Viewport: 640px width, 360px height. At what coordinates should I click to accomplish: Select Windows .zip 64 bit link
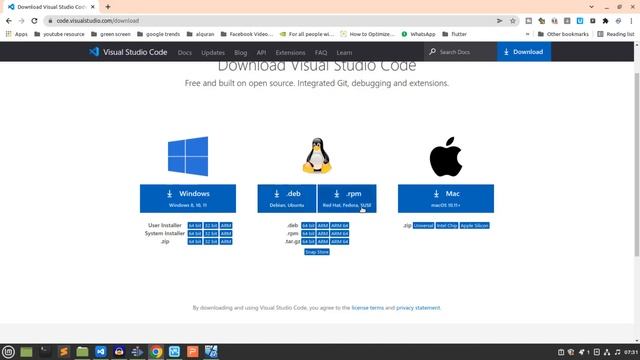pos(195,242)
